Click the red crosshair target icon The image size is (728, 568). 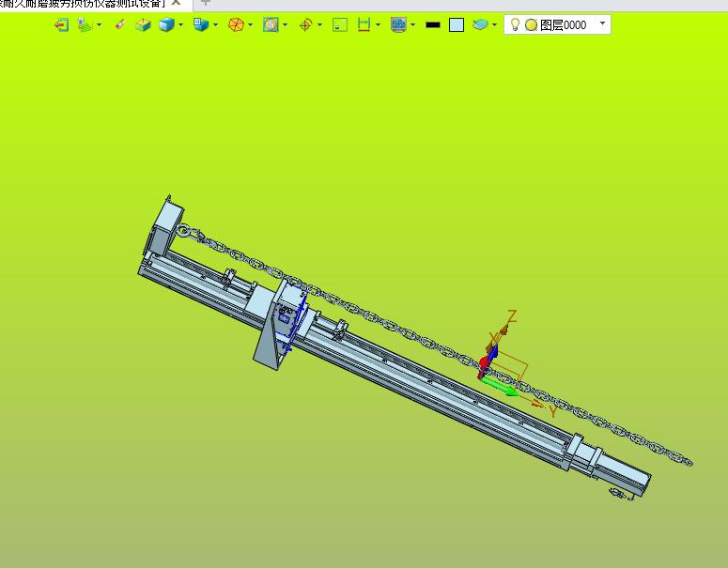[x=305, y=24]
